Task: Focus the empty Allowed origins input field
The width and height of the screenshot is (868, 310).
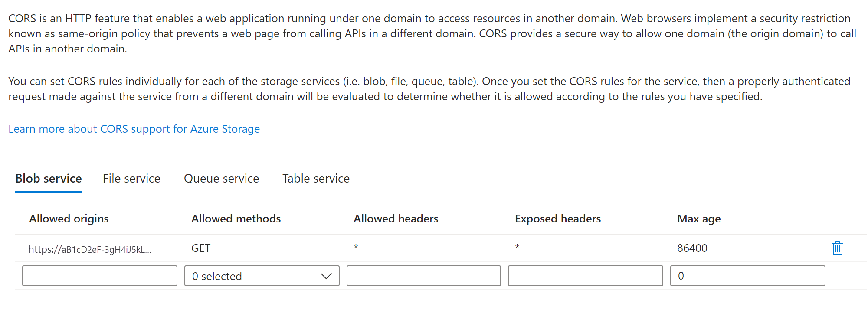Action: click(100, 276)
